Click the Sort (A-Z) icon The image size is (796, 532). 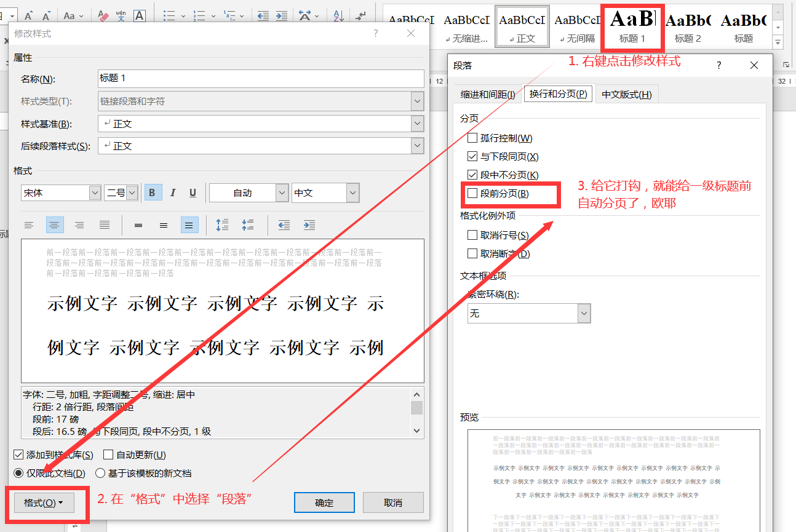pos(339,15)
